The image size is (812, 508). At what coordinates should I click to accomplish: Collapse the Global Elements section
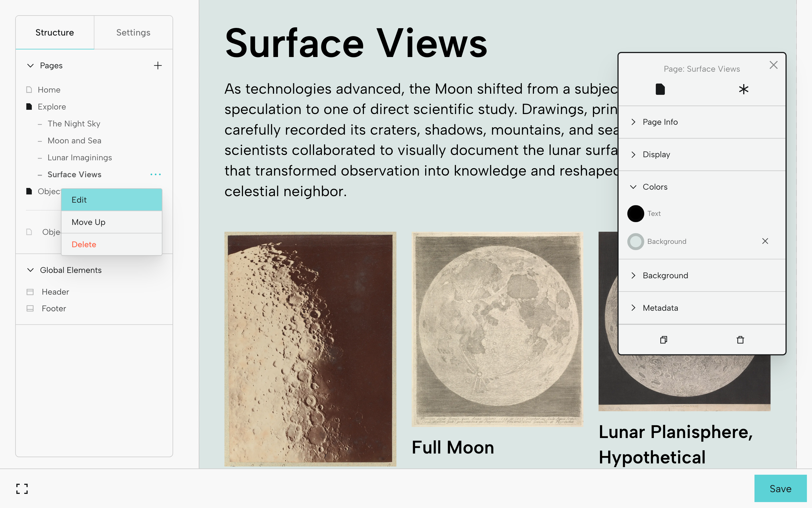[30, 270]
